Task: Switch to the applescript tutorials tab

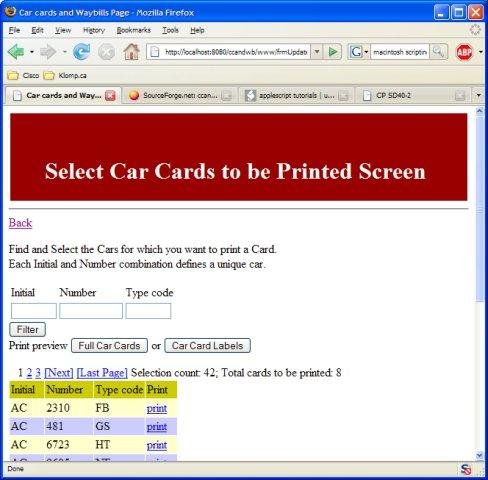Action: tap(296, 96)
